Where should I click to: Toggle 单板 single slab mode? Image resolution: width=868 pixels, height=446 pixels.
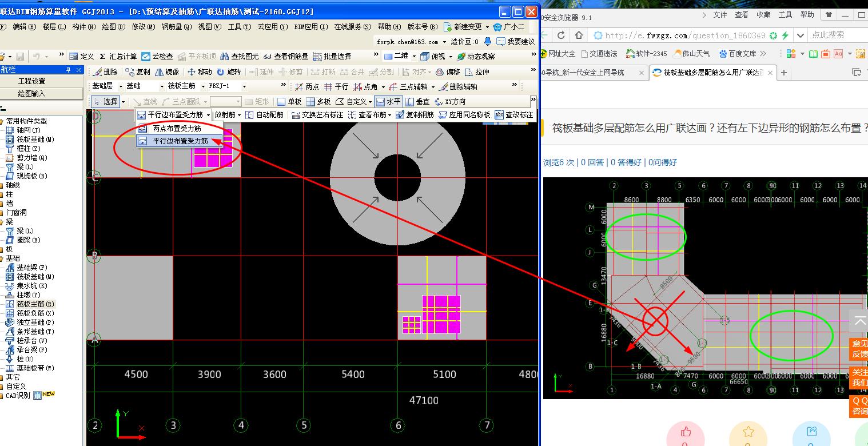[289, 102]
